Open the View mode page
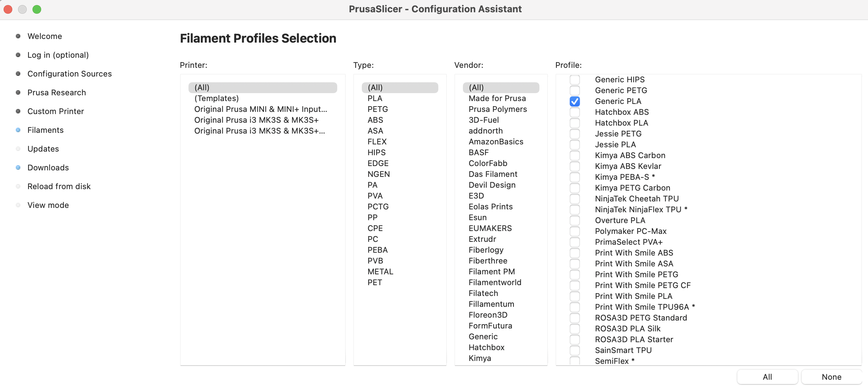This screenshot has width=868, height=392. click(x=48, y=205)
